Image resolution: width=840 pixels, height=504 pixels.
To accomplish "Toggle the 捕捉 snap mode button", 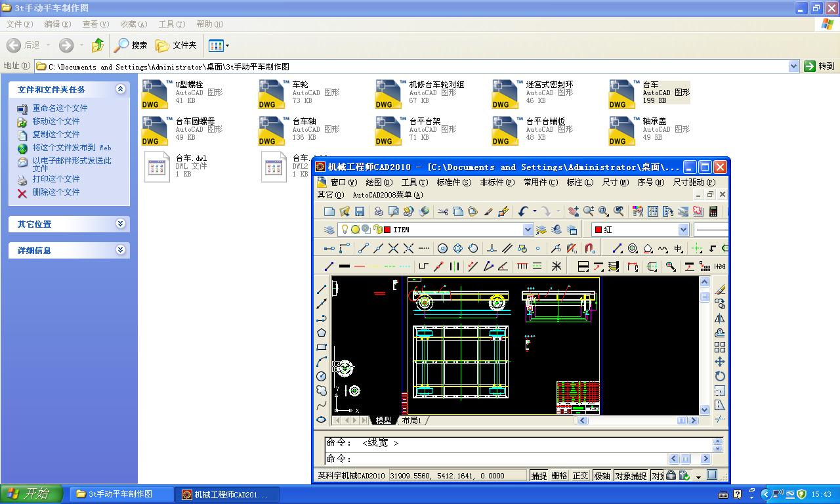I will [539, 476].
